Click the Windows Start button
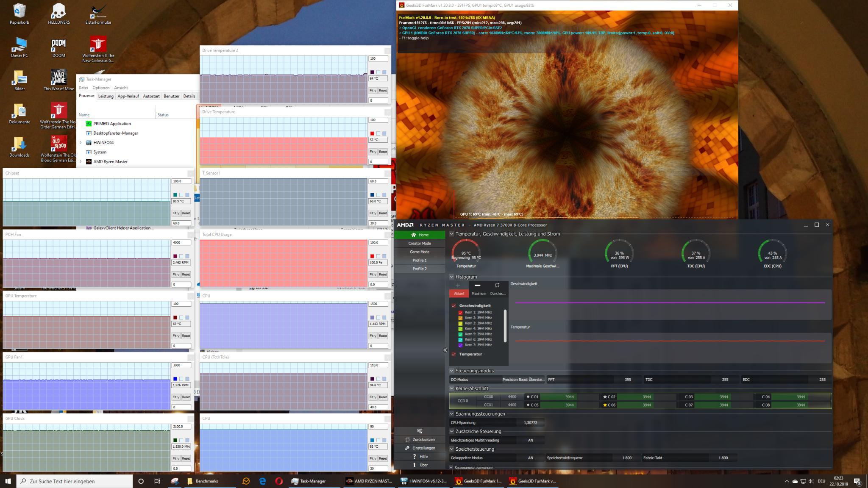This screenshot has height=488, width=868. [8, 481]
